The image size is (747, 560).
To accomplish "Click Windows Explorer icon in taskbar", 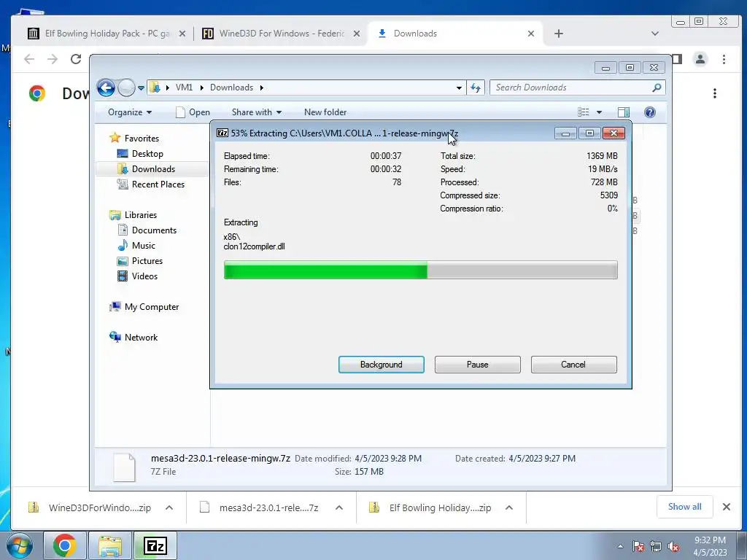I will coord(110,545).
